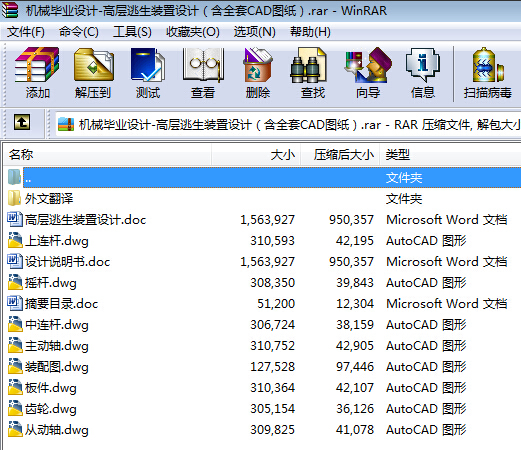This screenshot has height=450, width=521.
Task: Click the Word icon of 摘要目录.doc
Action: [x=14, y=303]
